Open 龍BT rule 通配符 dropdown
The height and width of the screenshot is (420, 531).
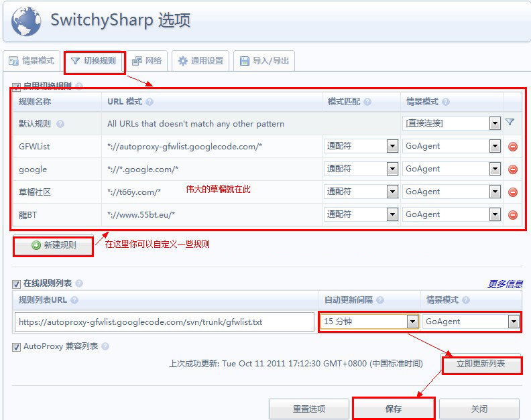point(361,214)
